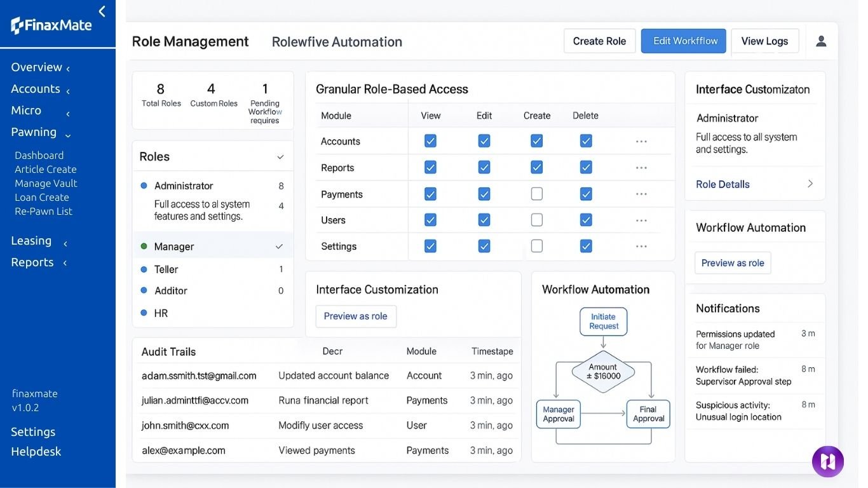
Task: Click the FinaxMate logo
Action: [51, 25]
